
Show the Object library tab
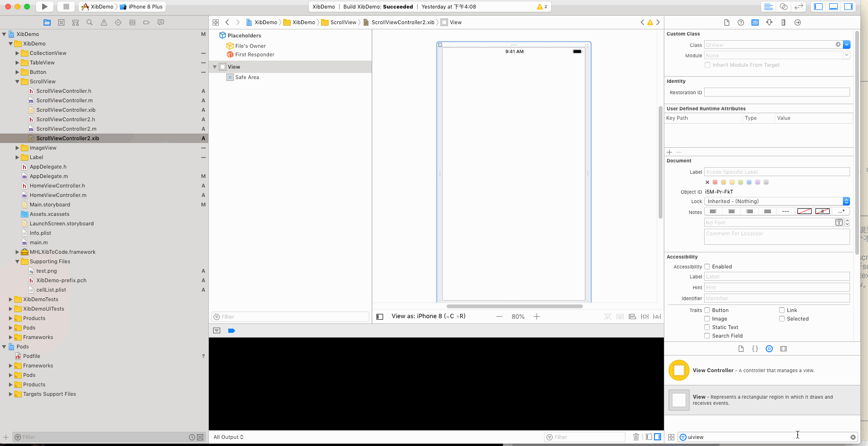point(769,348)
